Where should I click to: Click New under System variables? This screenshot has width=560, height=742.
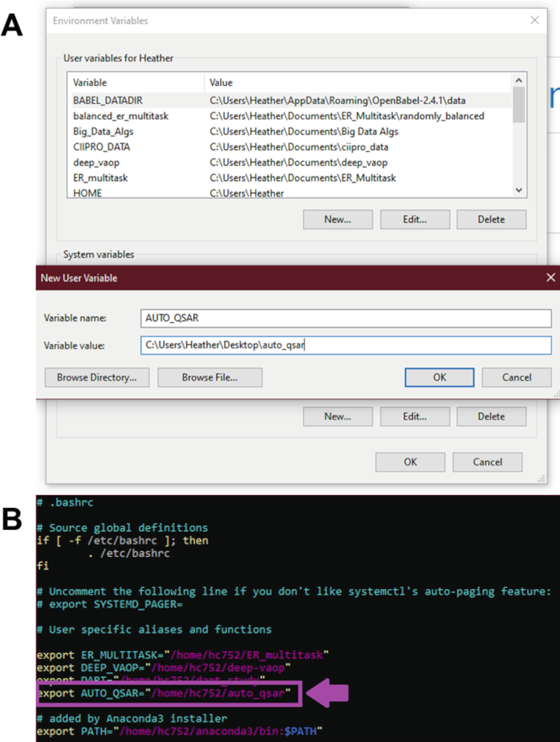[338, 416]
